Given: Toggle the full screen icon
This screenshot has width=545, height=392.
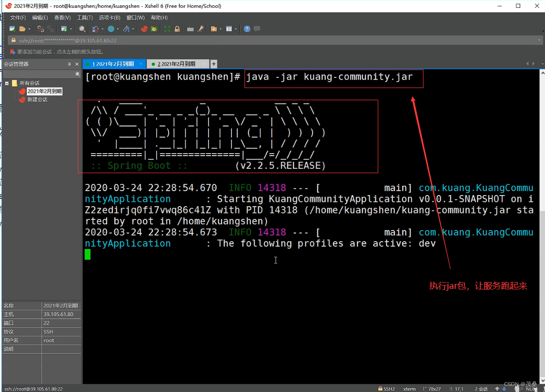Looking at the screenshot, I should [x=167, y=29].
